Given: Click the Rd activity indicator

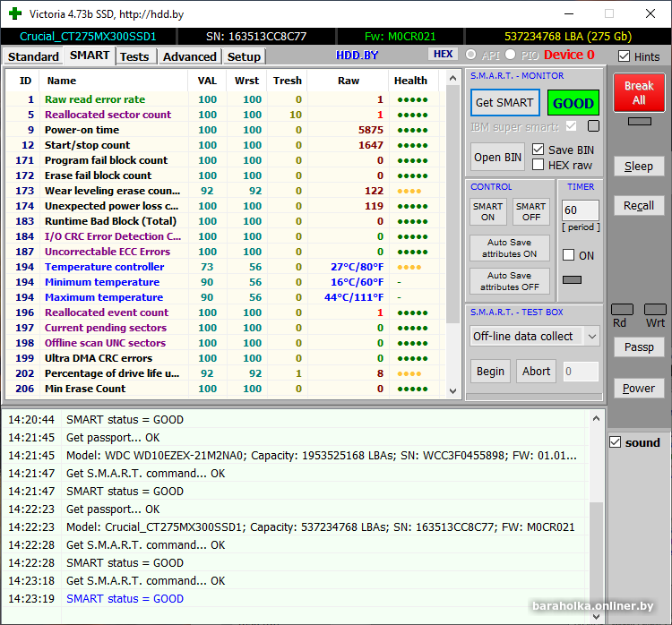Looking at the screenshot, I should (x=622, y=309).
